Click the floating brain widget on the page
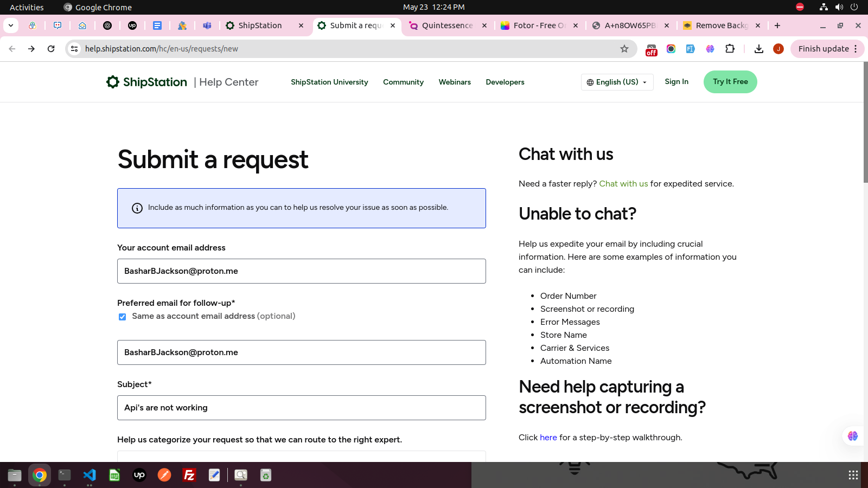 pos(853,436)
